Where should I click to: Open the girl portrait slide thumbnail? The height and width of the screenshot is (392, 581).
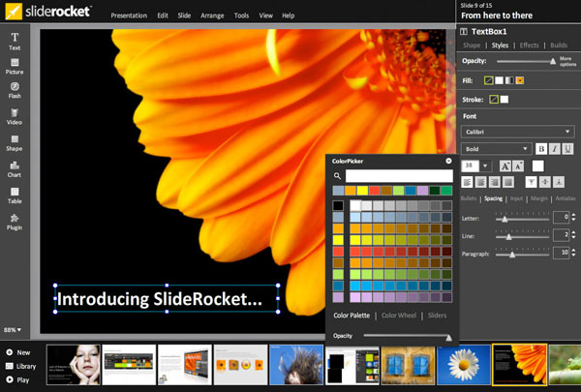click(x=74, y=365)
